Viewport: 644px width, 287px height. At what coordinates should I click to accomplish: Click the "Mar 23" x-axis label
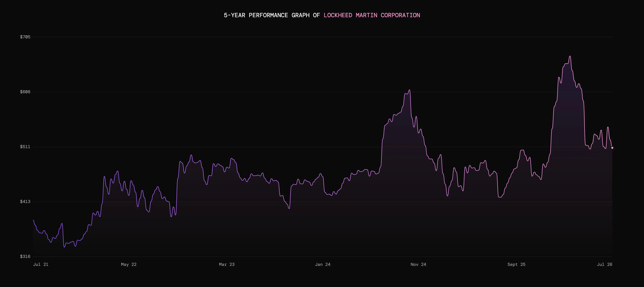click(x=227, y=265)
